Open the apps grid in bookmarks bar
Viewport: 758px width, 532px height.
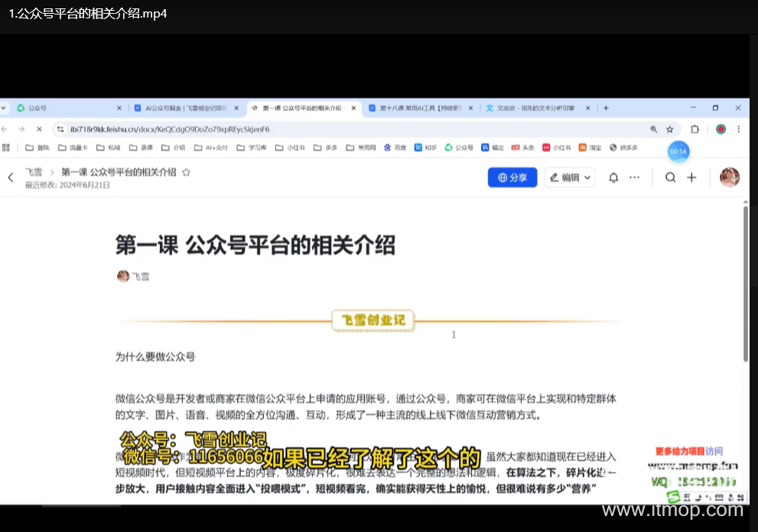click(6, 148)
